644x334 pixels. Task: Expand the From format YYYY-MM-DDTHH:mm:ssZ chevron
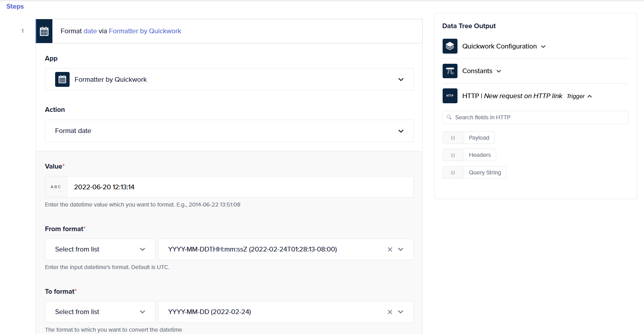tap(400, 250)
